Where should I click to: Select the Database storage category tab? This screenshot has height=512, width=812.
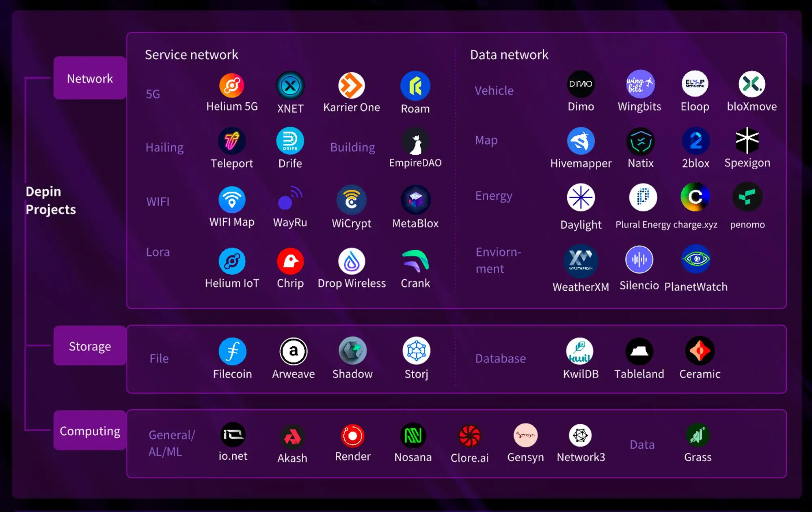(501, 358)
